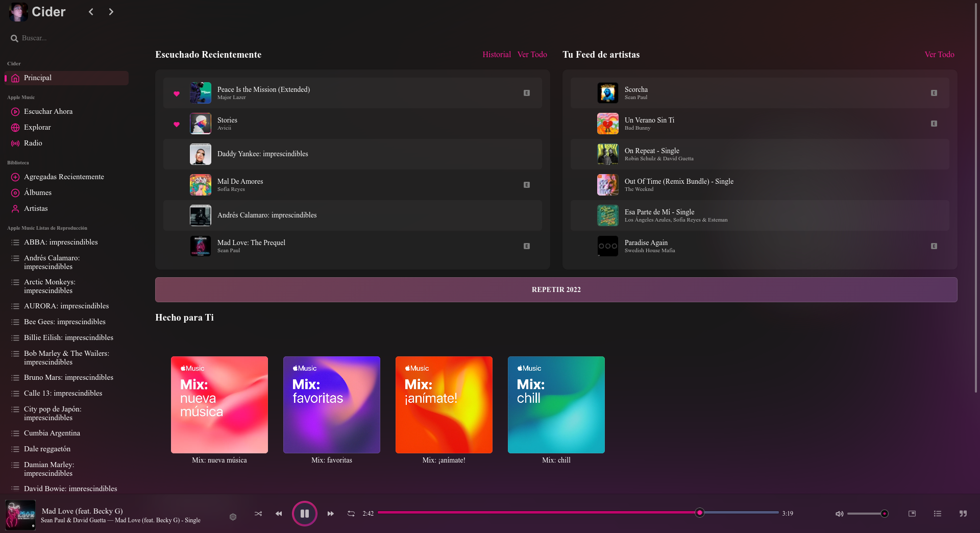Viewport: 980px width, 533px height.
Task: Open the user profile avatar
Action: 18,12
